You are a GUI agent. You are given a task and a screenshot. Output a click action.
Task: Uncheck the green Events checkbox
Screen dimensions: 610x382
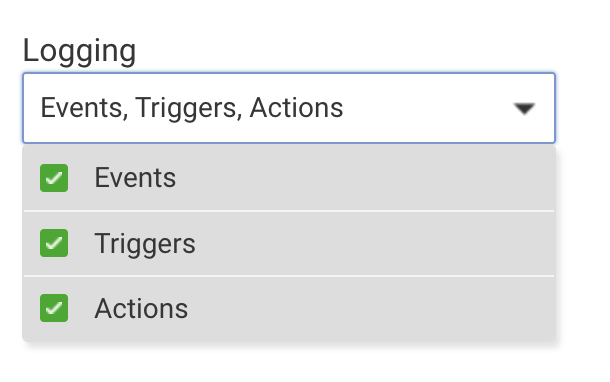pos(54,178)
